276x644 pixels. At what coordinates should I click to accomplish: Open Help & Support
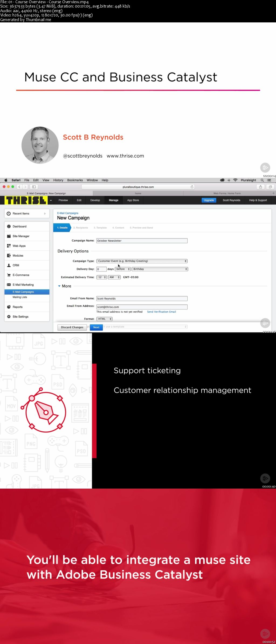point(258,200)
